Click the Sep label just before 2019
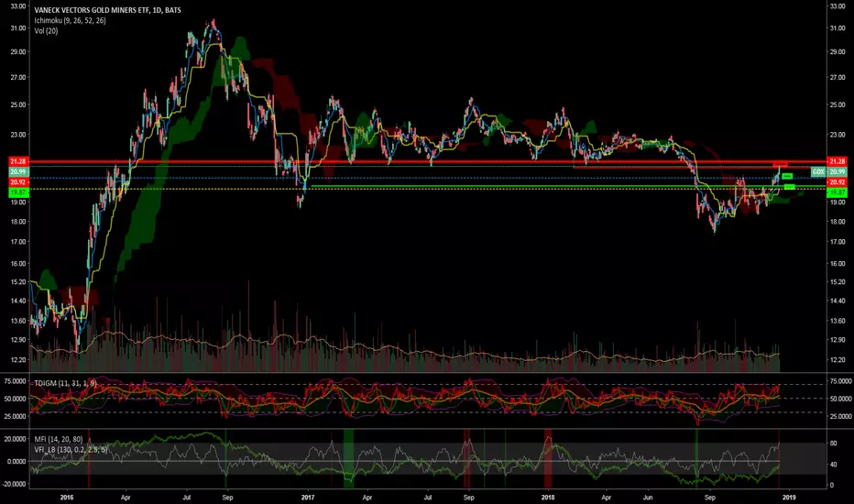This screenshot has width=854, height=504. (x=709, y=498)
